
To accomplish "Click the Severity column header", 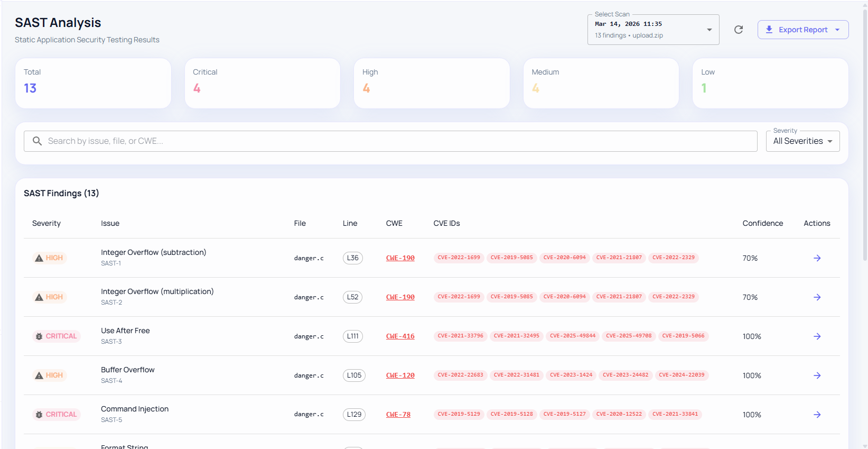I will [46, 223].
